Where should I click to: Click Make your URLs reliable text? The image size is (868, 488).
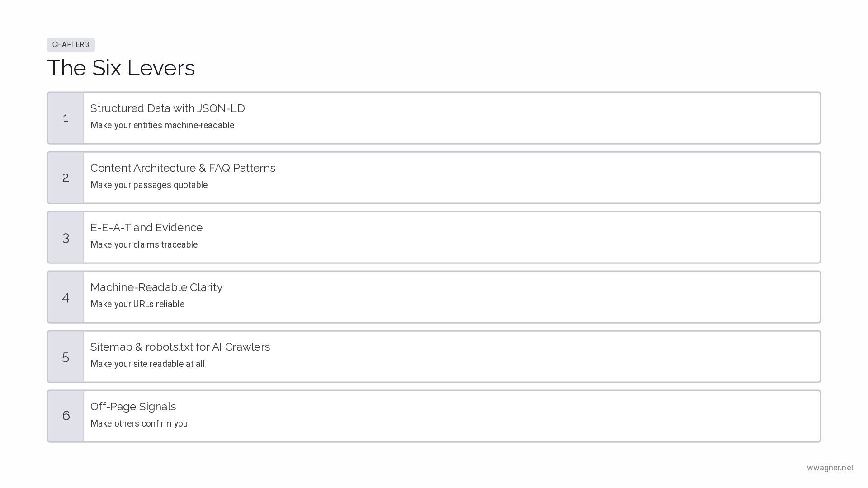[137, 304]
